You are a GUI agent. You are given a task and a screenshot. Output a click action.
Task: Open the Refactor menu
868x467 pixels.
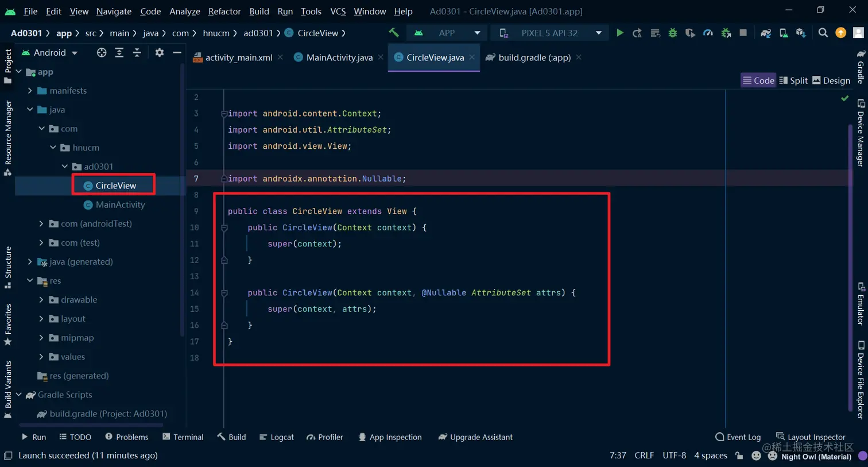click(x=224, y=11)
